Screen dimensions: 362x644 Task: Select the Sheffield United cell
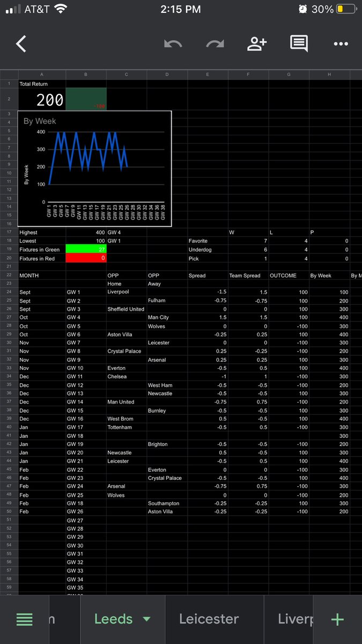(x=127, y=309)
